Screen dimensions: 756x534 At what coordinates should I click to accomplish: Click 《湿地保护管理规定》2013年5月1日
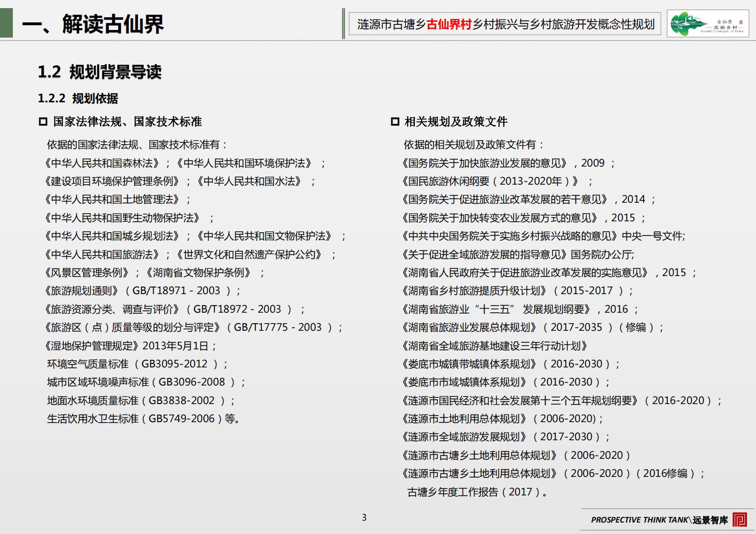pyautogui.click(x=130, y=346)
